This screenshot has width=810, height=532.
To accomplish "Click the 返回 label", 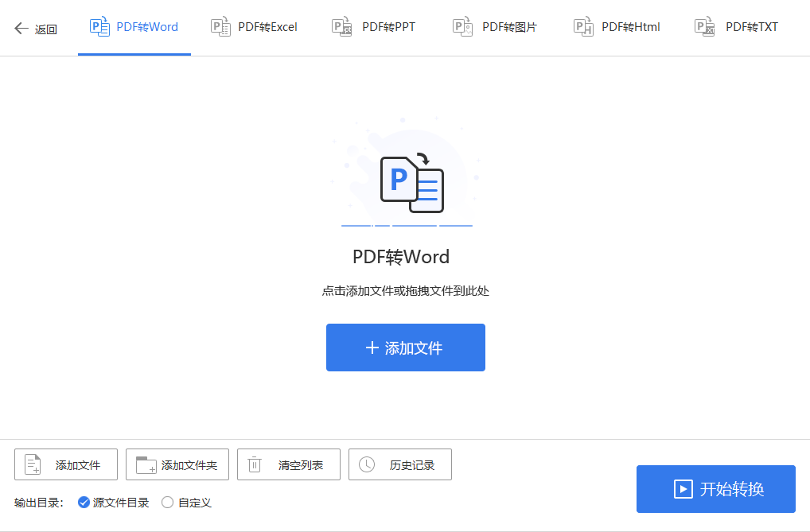I will [46, 29].
